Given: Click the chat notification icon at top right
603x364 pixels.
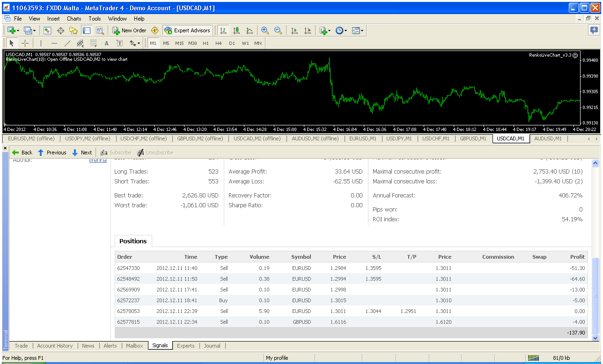Looking at the screenshot, I should click(x=594, y=30).
